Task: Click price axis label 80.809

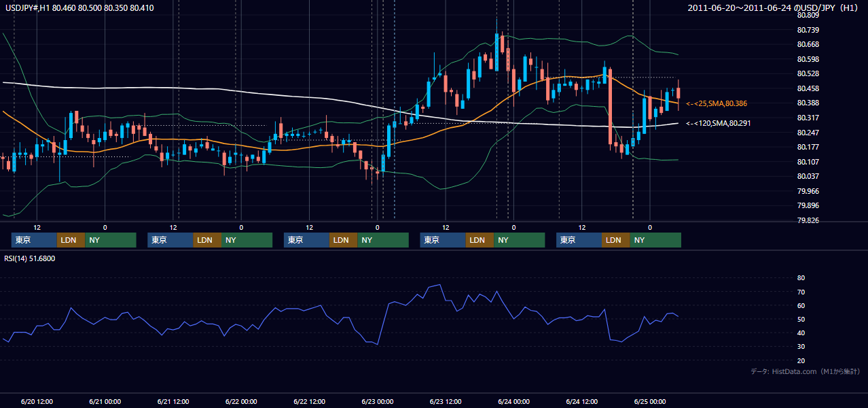Action: coord(808,15)
